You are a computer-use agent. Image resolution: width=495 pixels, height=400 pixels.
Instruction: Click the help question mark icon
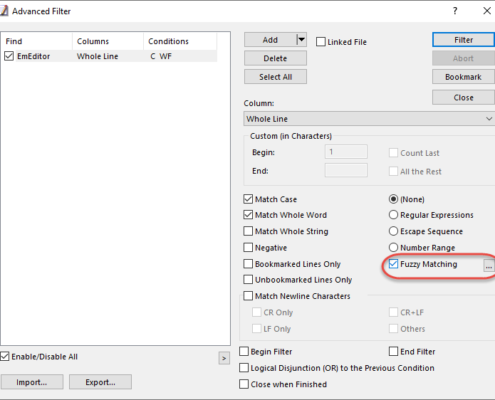pos(455,11)
